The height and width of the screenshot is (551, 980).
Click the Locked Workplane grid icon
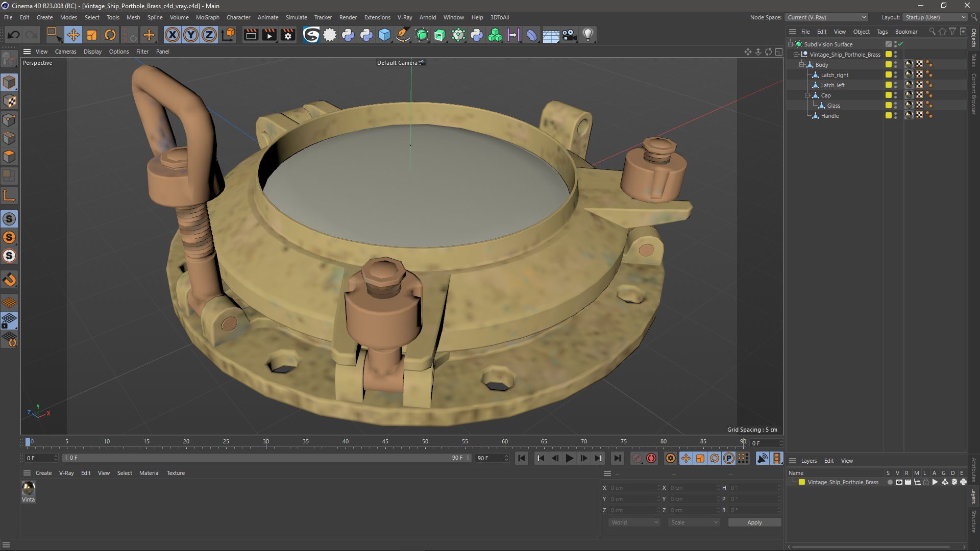[x=9, y=321]
